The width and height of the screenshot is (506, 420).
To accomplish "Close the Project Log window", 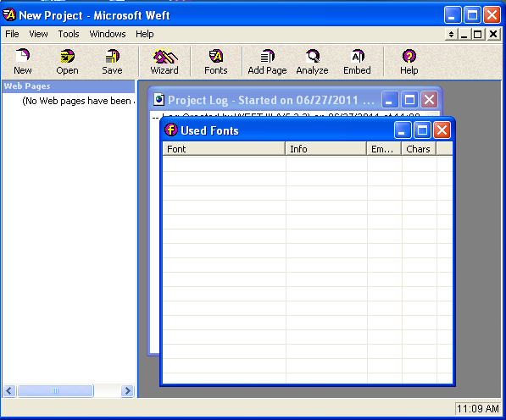I will [429, 100].
